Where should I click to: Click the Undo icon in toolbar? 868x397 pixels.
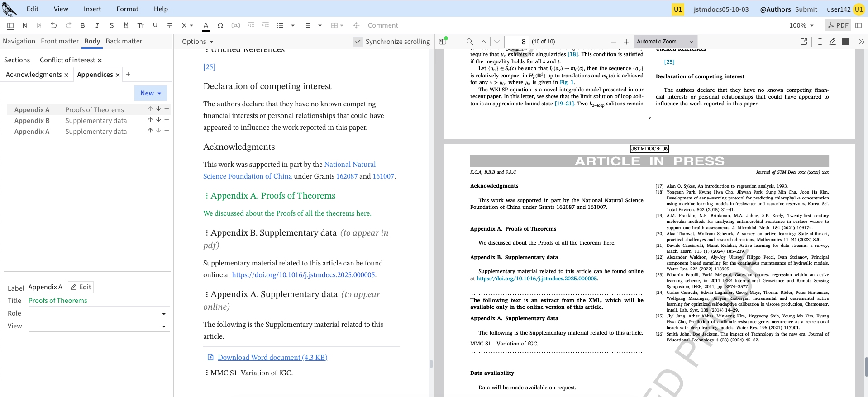pyautogui.click(x=54, y=25)
